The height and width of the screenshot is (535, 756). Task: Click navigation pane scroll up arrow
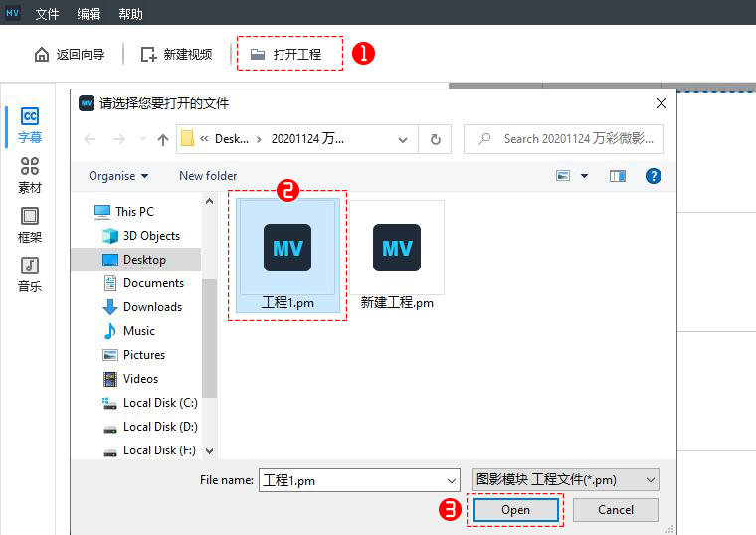[209, 201]
